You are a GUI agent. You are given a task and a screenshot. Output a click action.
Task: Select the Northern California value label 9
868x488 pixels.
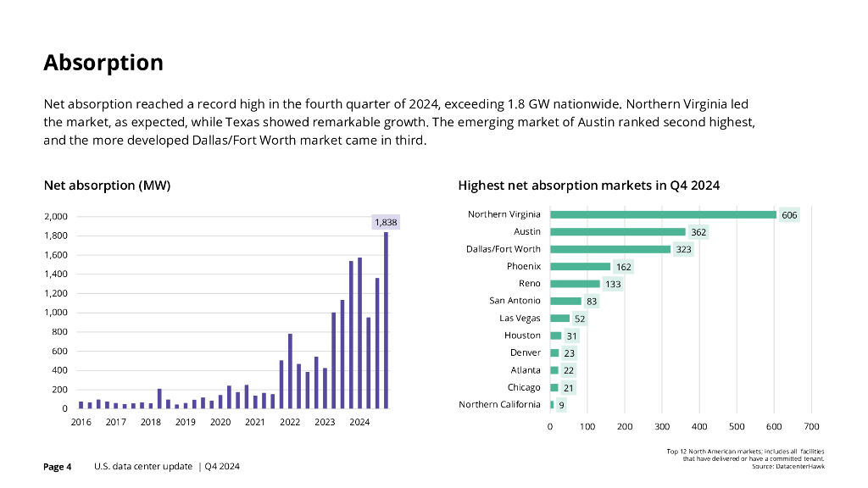tap(561, 405)
